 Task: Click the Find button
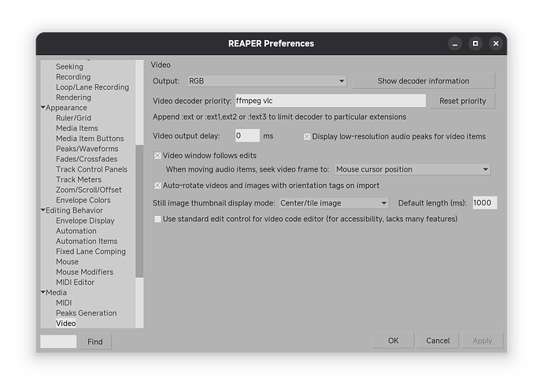pyautogui.click(x=95, y=342)
